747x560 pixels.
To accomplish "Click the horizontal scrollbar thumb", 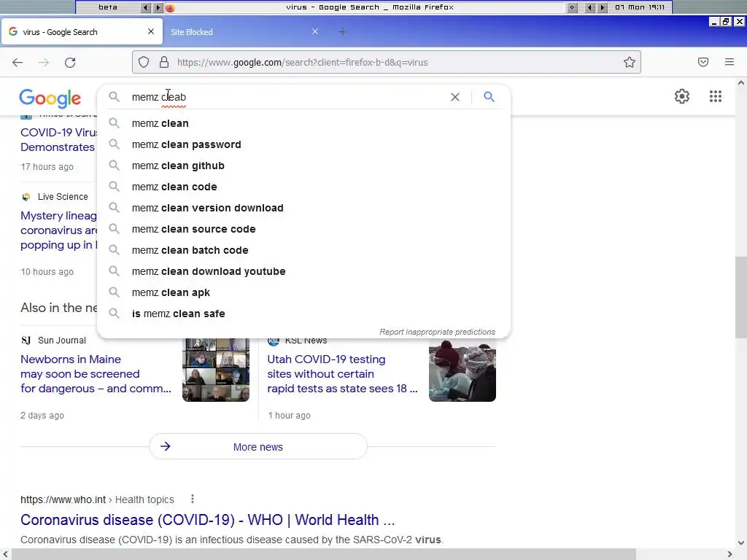I will point(324,554).
